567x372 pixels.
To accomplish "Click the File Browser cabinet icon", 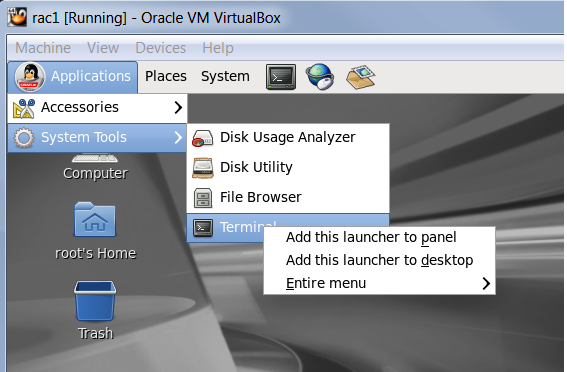I will [202, 198].
